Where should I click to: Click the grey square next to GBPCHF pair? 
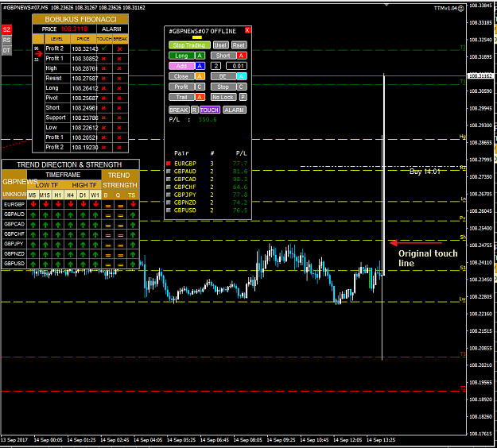tap(169, 187)
